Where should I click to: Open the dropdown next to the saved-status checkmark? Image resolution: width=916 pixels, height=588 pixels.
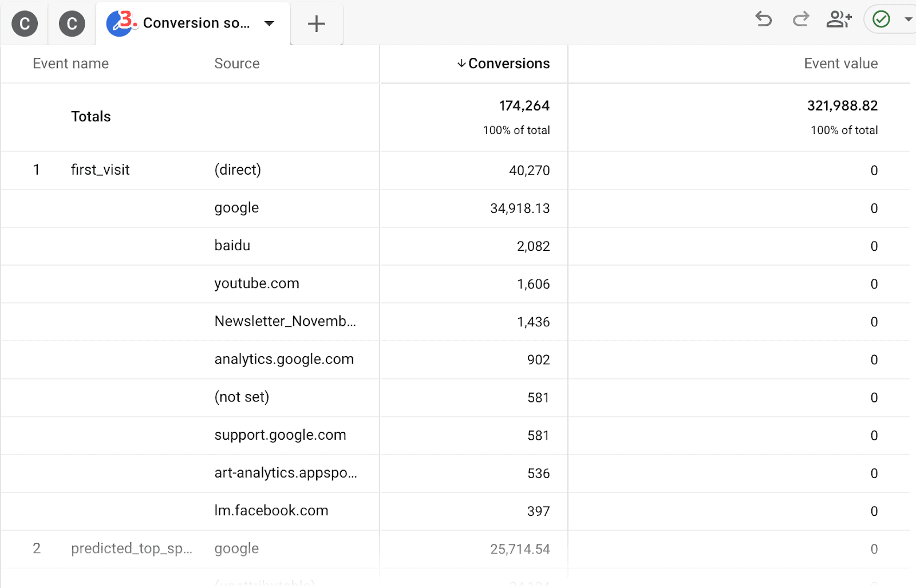(x=907, y=19)
